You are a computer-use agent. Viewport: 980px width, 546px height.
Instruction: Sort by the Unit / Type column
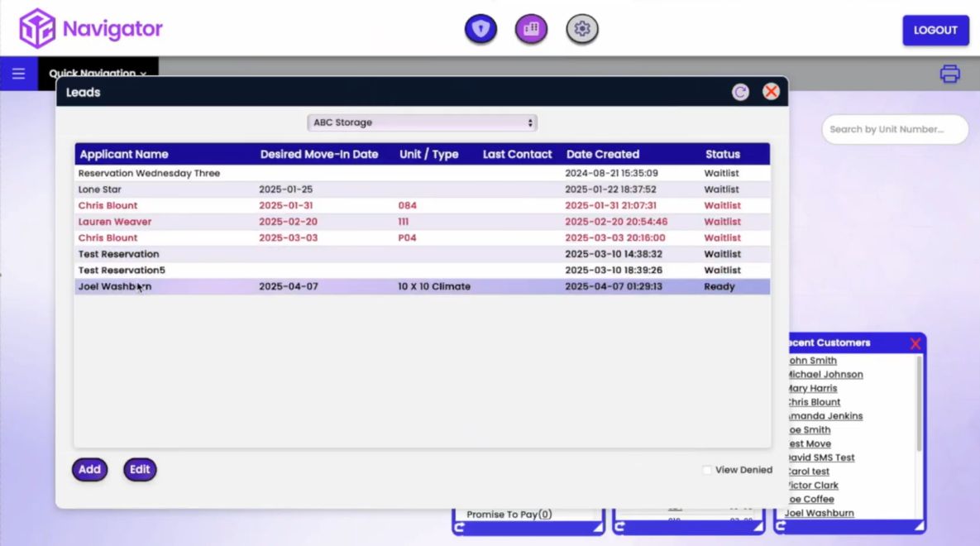[428, 155]
